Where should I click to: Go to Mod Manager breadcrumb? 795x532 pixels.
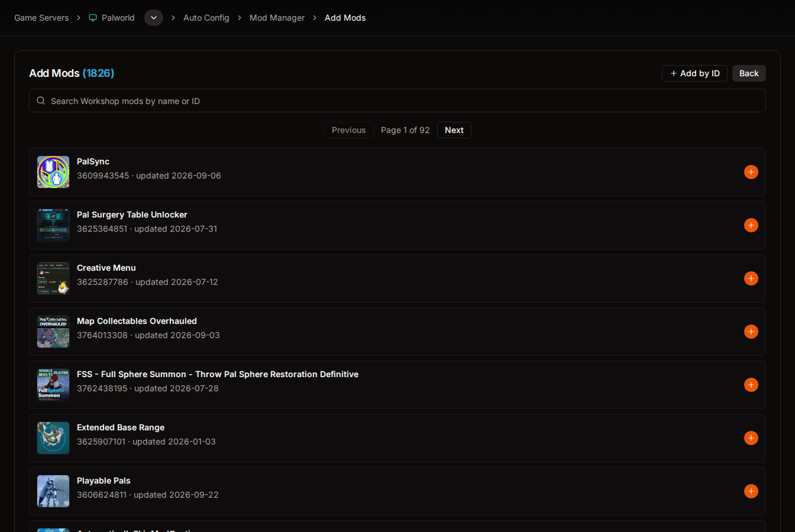pyautogui.click(x=277, y=18)
